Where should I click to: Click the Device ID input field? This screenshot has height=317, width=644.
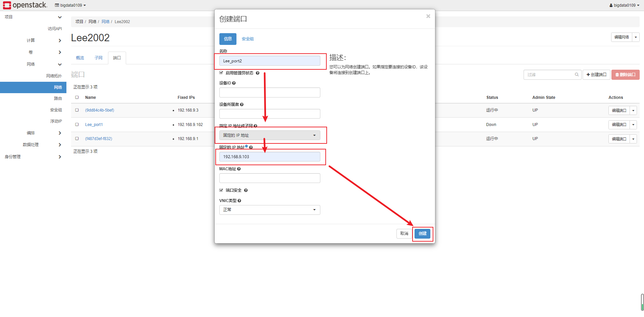[x=270, y=92]
